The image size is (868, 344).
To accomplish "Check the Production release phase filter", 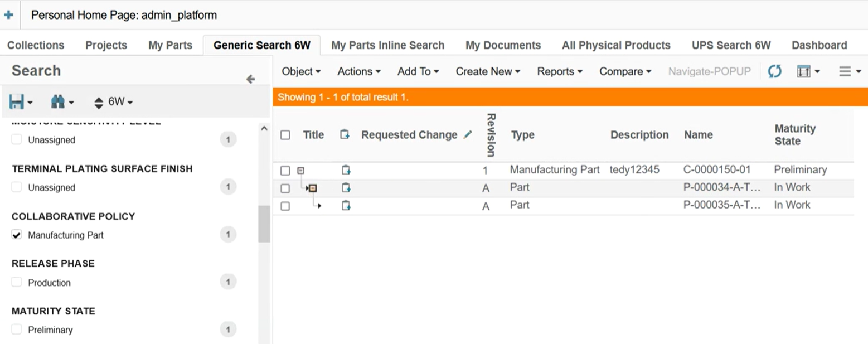I will click(17, 283).
